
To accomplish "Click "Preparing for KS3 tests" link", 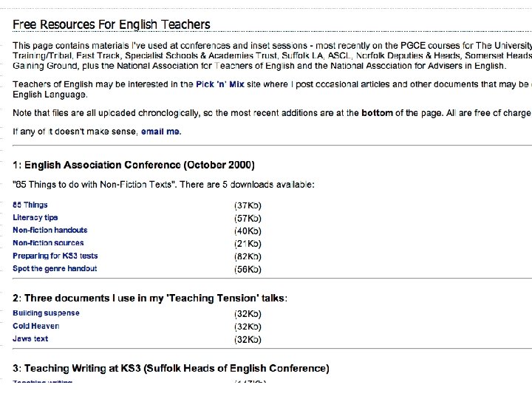I will tap(55, 256).
